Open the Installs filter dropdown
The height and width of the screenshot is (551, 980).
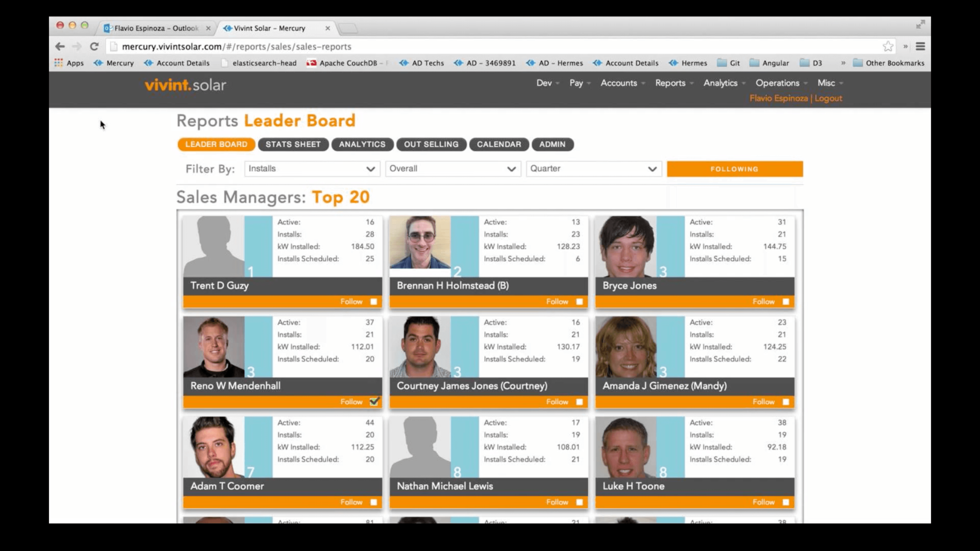[x=312, y=169]
